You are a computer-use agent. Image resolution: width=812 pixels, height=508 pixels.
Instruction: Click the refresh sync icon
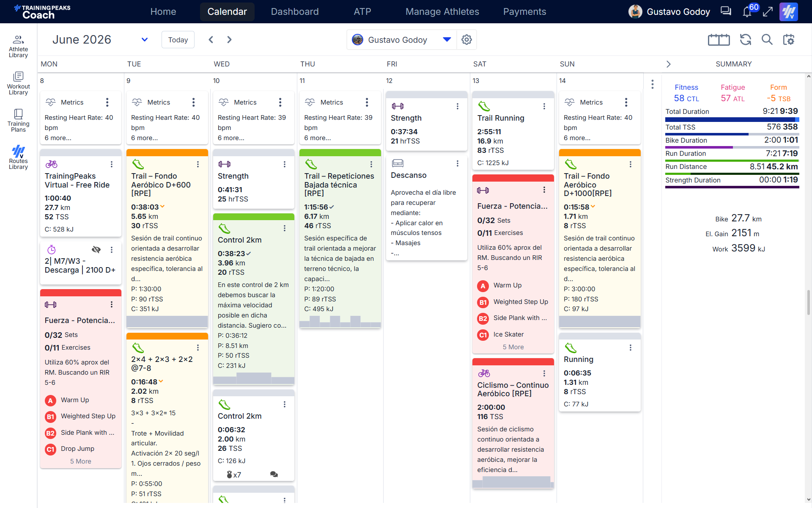[x=746, y=40]
